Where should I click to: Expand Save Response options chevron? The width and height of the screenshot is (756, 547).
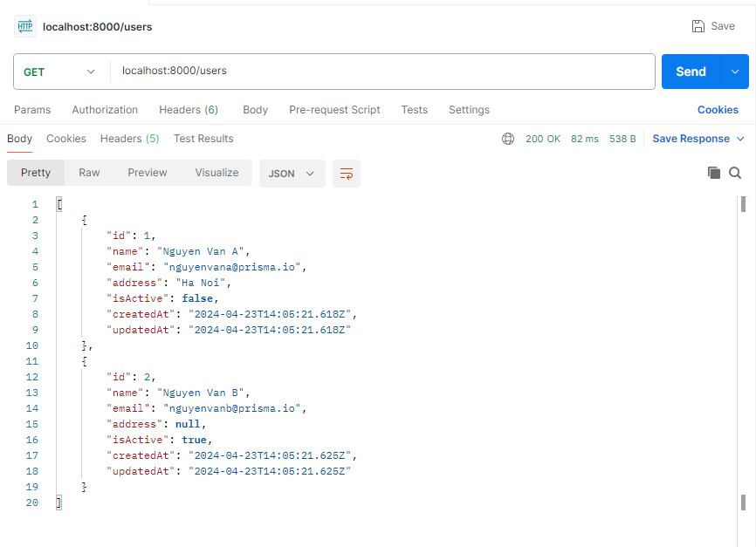point(741,139)
